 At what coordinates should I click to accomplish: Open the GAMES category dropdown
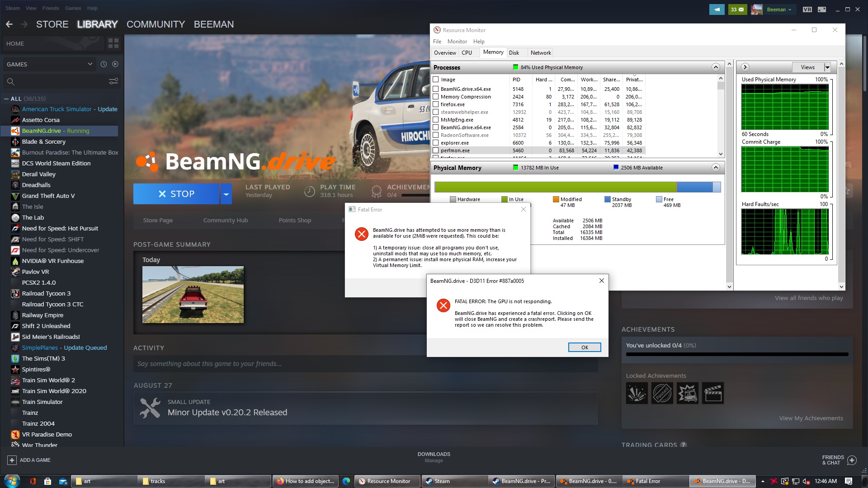point(49,64)
